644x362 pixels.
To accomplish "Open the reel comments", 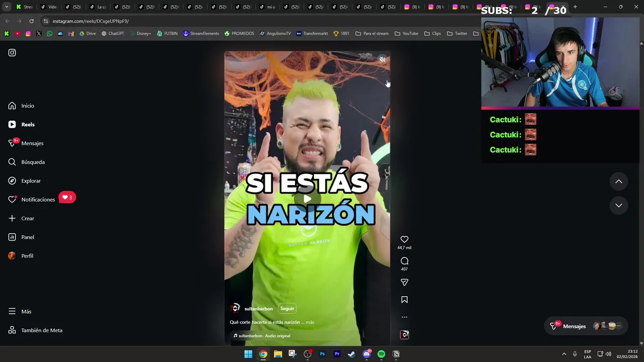I will click(405, 261).
